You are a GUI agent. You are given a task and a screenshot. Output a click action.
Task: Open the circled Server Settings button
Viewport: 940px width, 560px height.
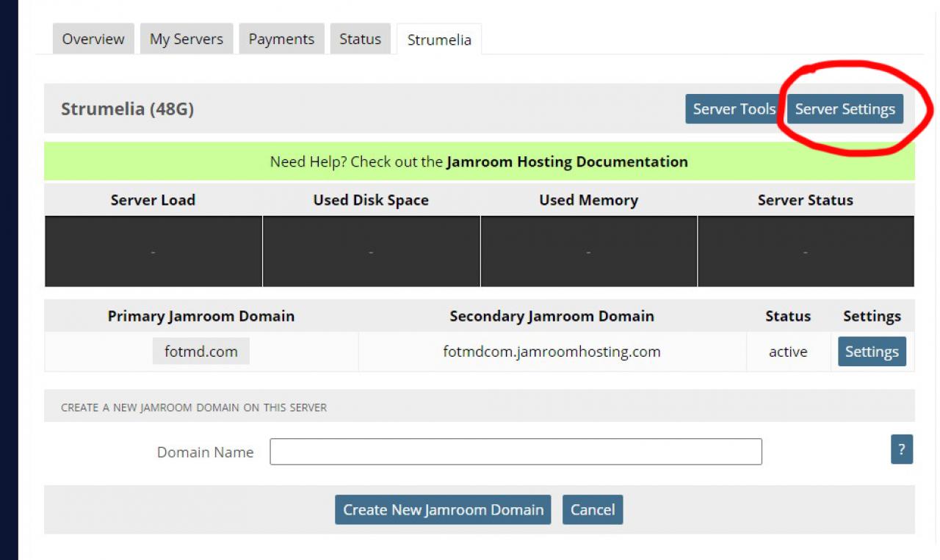click(x=845, y=109)
